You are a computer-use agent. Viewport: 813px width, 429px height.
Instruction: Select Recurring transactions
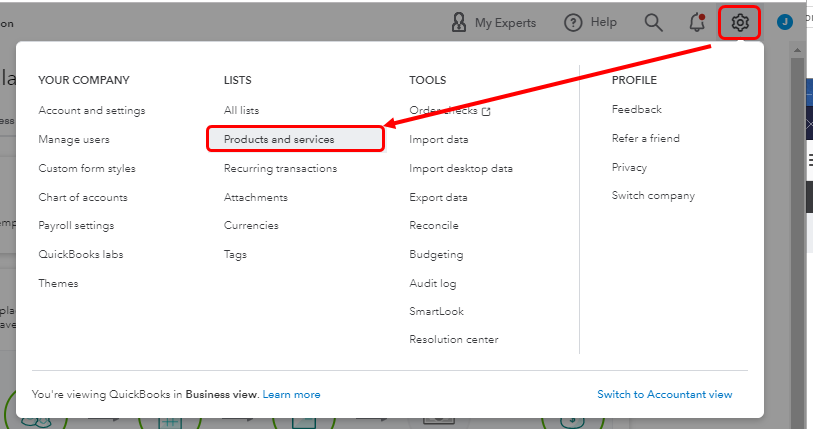click(280, 168)
